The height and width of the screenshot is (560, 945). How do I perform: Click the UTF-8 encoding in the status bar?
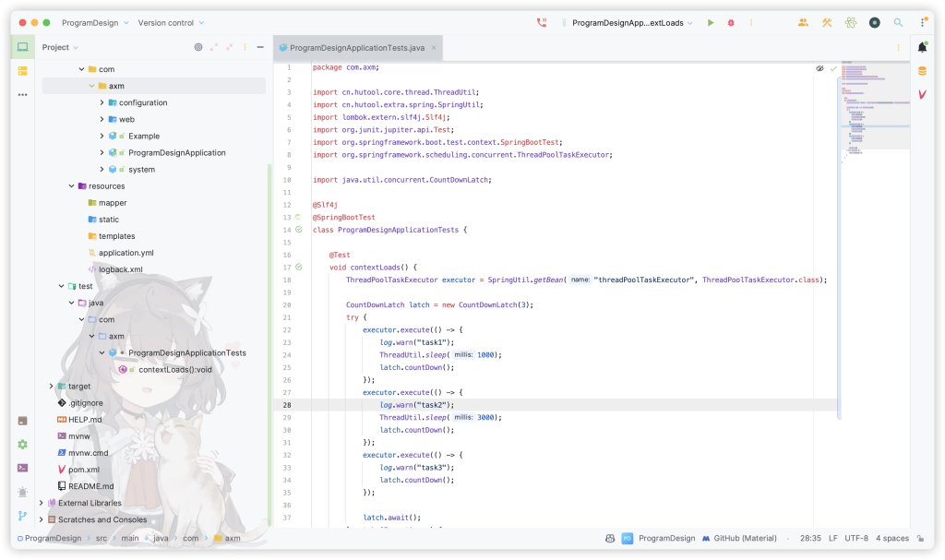(x=853, y=538)
